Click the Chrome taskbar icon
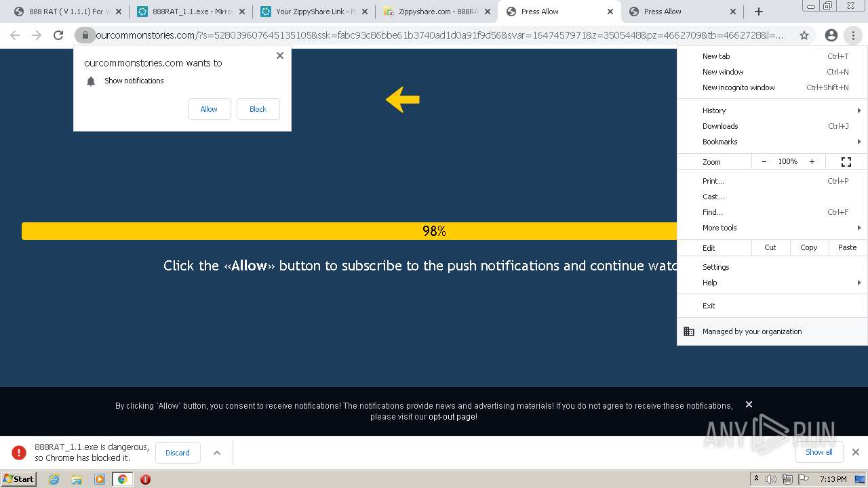Image resolution: width=868 pixels, height=488 pixels. (x=123, y=479)
